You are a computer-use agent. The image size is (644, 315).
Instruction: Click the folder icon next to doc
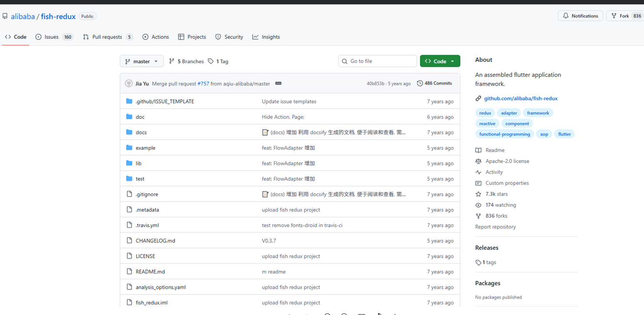(x=129, y=117)
